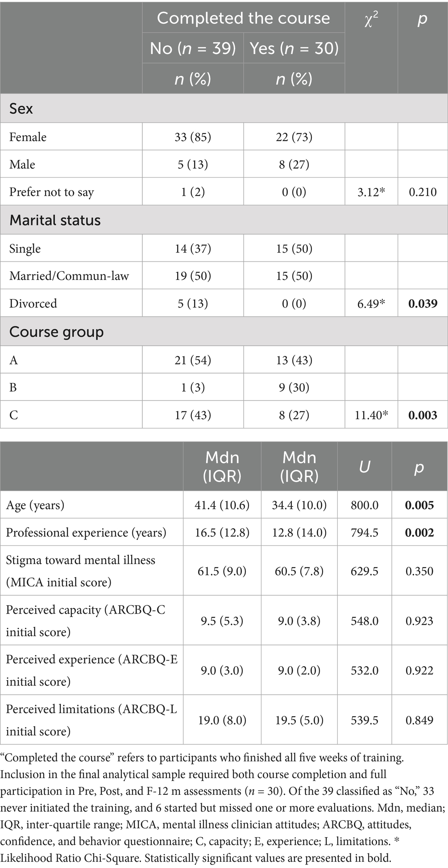
Task: Click the p-value 0.849
Action: 419,720
